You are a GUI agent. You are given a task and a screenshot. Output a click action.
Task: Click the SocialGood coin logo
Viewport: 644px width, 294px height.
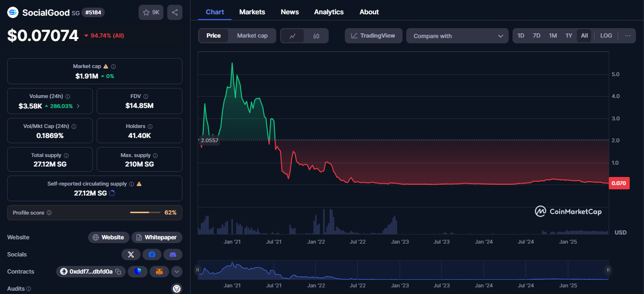(x=13, y=12)
